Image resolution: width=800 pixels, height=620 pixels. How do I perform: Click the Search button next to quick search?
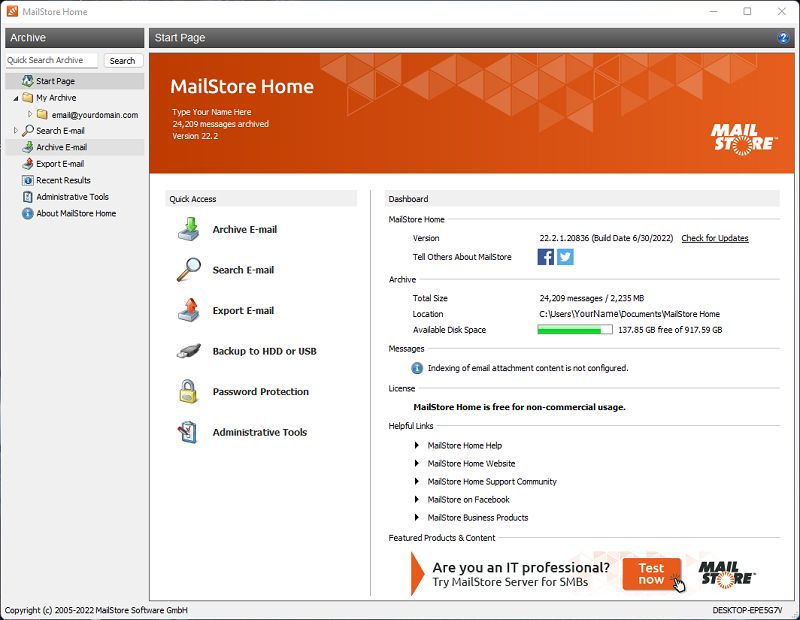(122, 61)
